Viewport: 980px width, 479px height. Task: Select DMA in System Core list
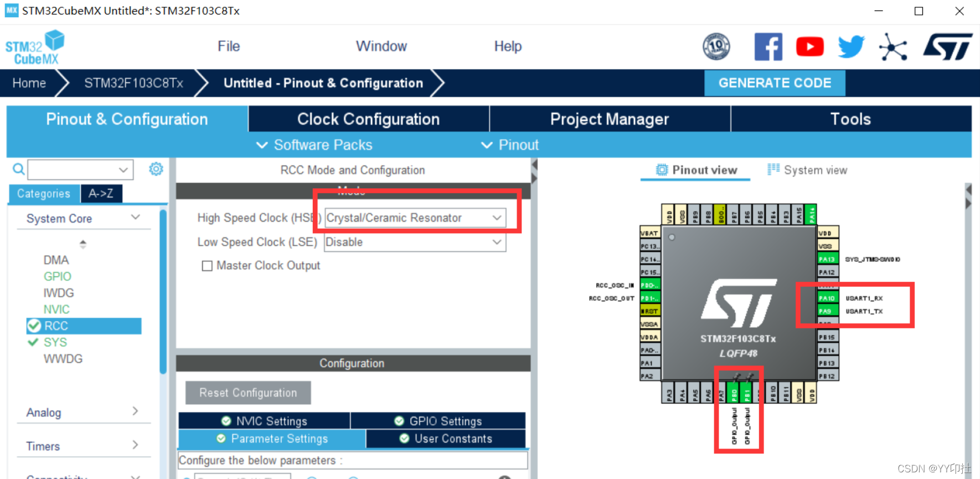(x=56, y=260)
